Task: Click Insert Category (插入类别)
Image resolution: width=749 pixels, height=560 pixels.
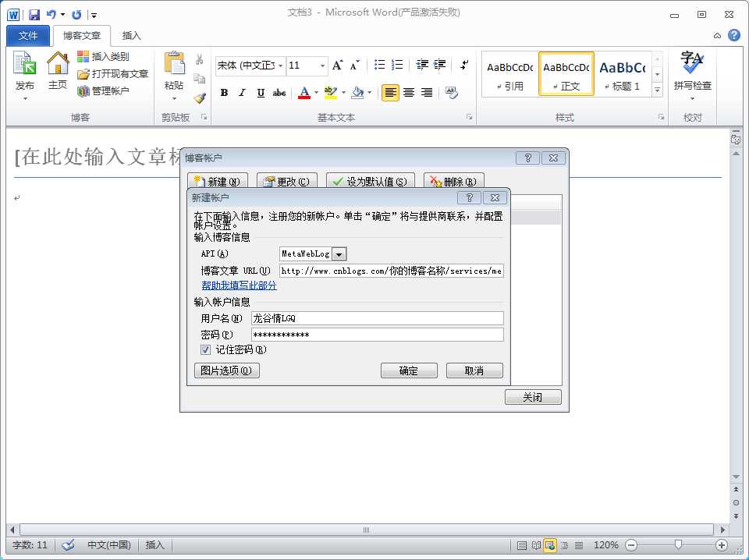Action: [x=103, y=56]
